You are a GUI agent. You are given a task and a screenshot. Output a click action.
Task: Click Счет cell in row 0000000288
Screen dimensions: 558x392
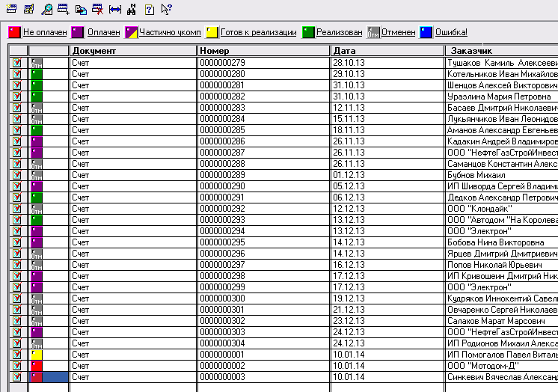pos(132,164)
